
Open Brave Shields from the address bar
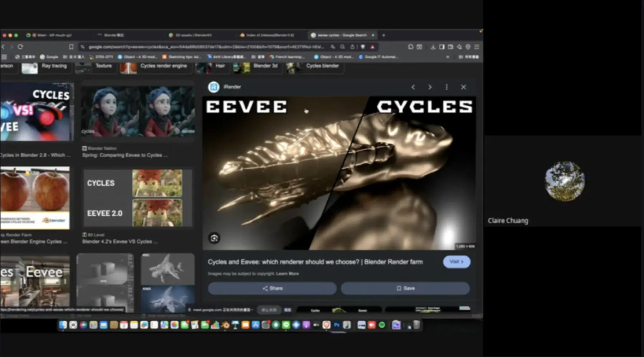point(363,47)
